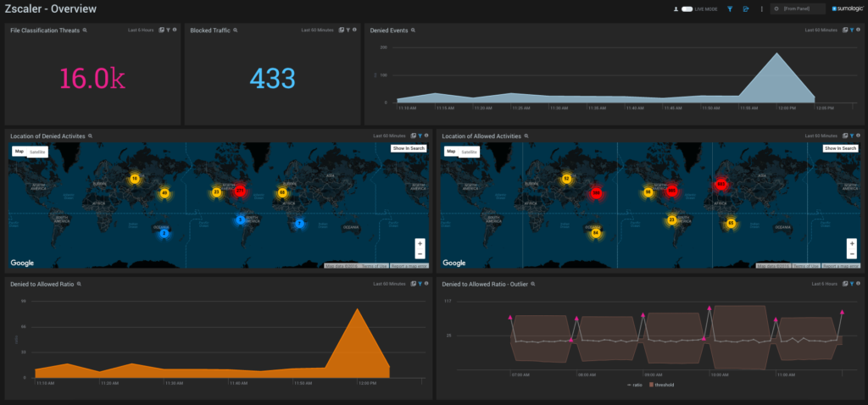Click the red 271 cluster on denied map
The height and width of the screenshot is (405, 868).
coord(240,191)
